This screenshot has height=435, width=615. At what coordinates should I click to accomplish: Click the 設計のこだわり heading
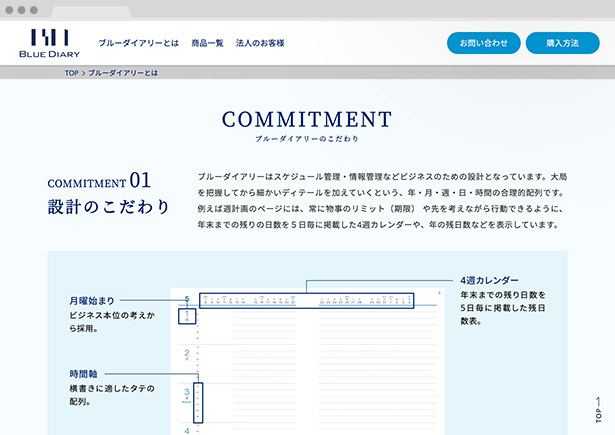(x=108, y=207)
